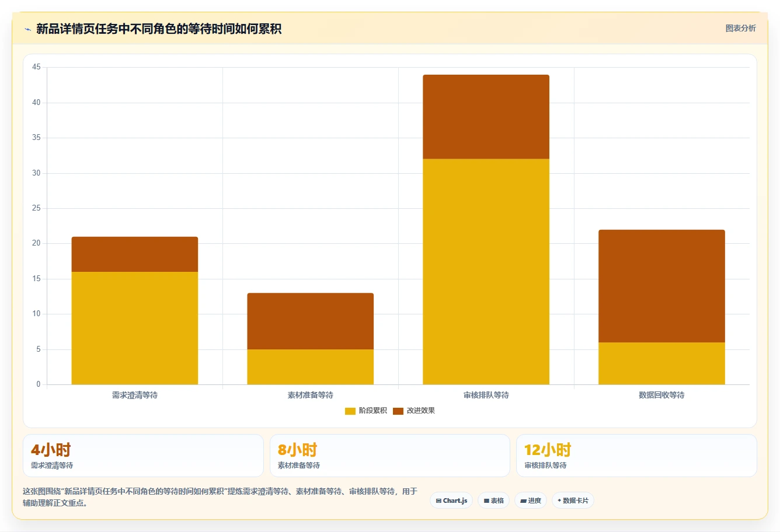Select the 数据卡片 tag chip

tap(573, 501)
